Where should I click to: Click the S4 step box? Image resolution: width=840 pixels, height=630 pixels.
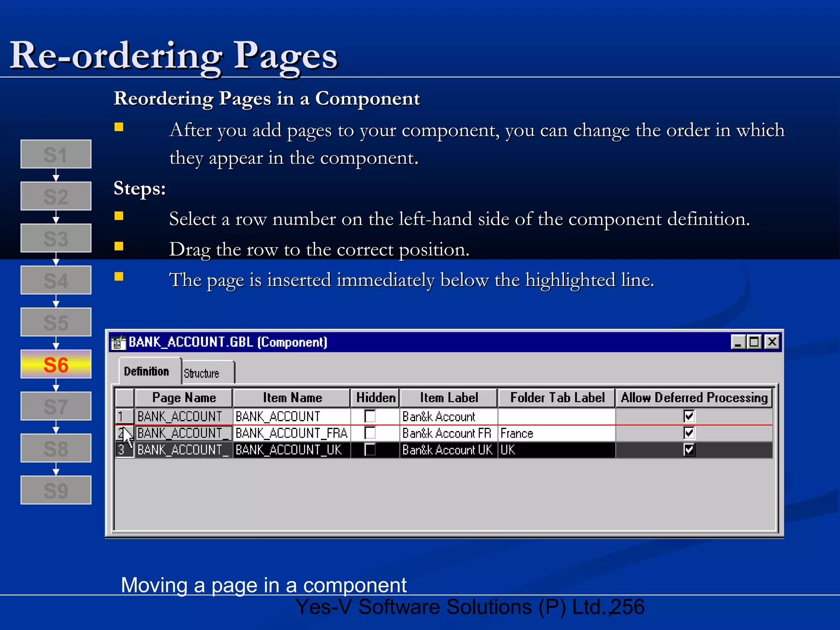(56, 280)
